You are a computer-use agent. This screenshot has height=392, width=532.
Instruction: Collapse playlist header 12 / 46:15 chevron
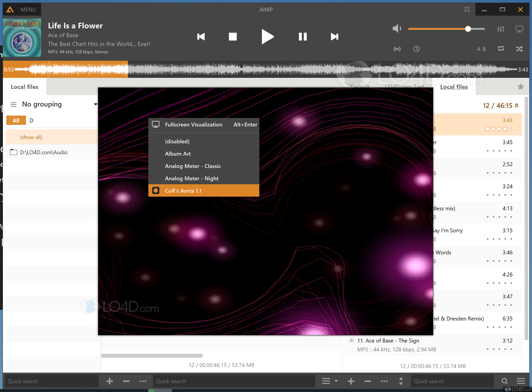point(517,105)
